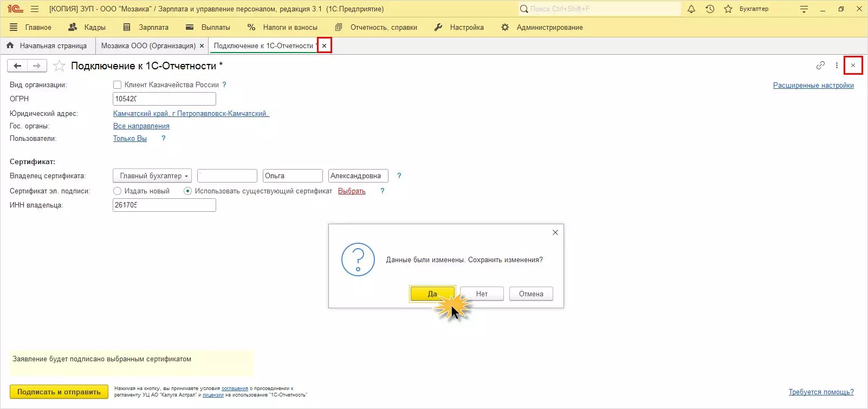Click the ИНН владельца field

pyautogui.click(x=164, y=205)
